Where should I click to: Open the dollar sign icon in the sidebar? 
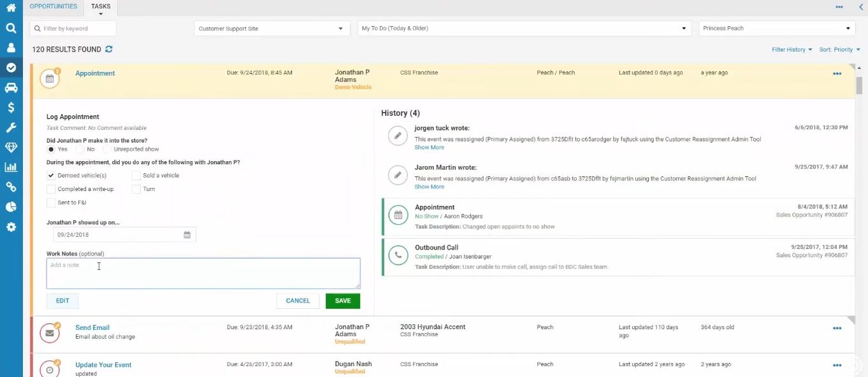tap(11, 108)
